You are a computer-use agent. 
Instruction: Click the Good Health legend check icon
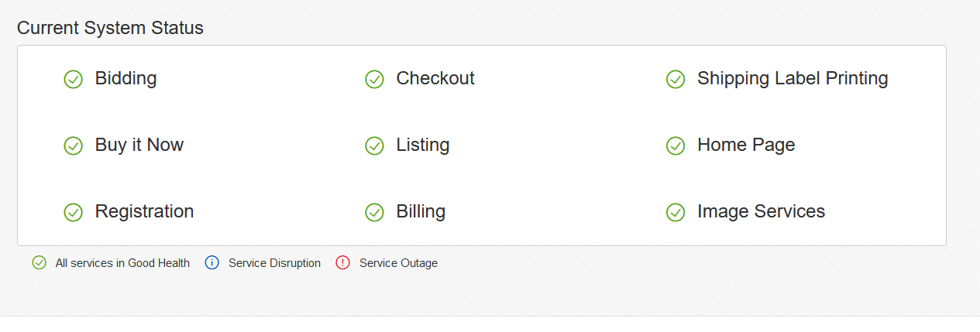[40, 263]
